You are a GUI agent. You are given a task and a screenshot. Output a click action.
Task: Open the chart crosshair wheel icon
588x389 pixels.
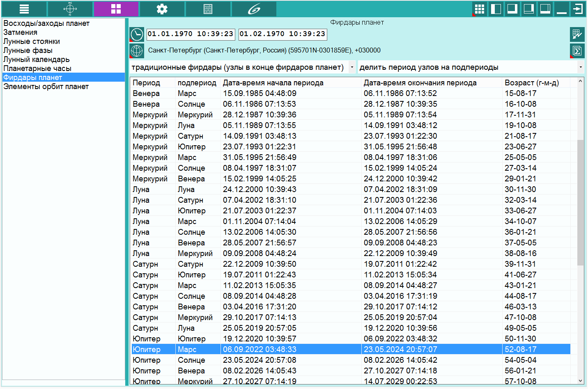(70, 9)
